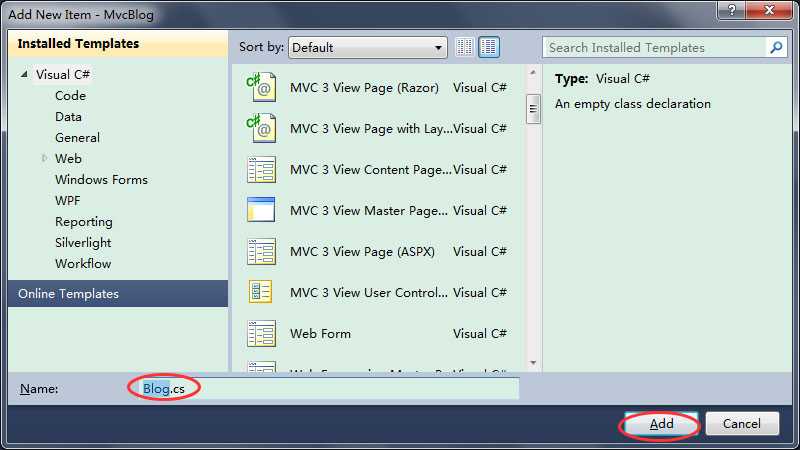
Task: Expand the Web tree node
Action: coord(44,159)
